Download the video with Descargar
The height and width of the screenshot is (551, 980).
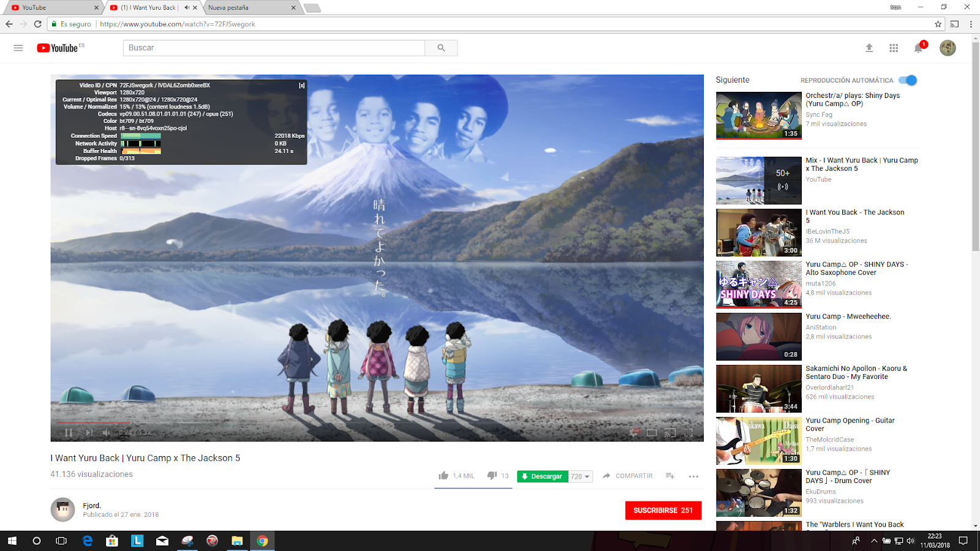point(543,476)
